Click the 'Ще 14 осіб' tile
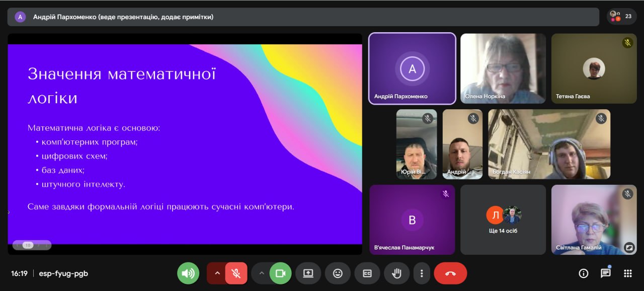644x291 pixels. 503,220
